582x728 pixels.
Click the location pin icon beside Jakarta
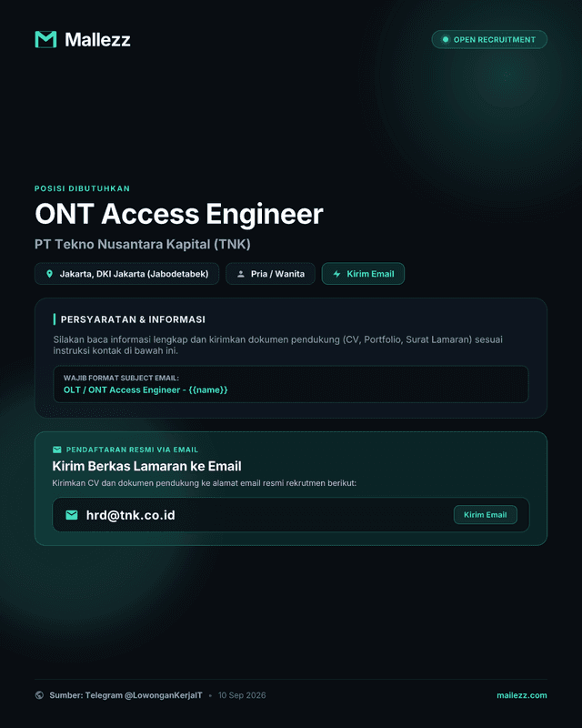click(50, 274)
